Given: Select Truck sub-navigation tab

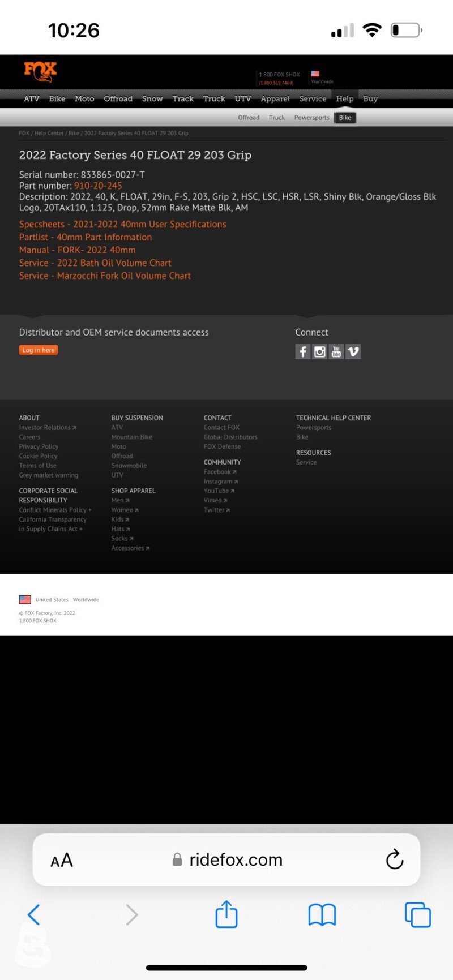Looking at the screenshot, I should tap(277, 118).
